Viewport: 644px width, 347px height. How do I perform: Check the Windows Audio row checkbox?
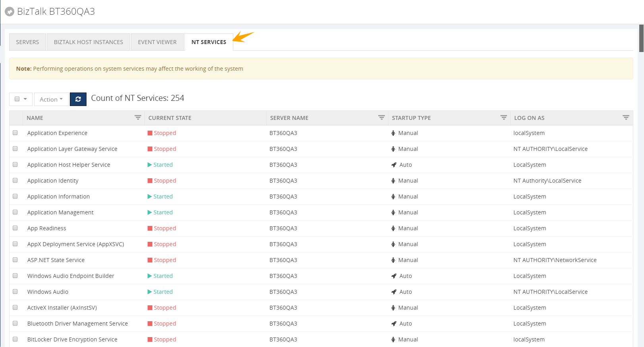click(15, 291)
